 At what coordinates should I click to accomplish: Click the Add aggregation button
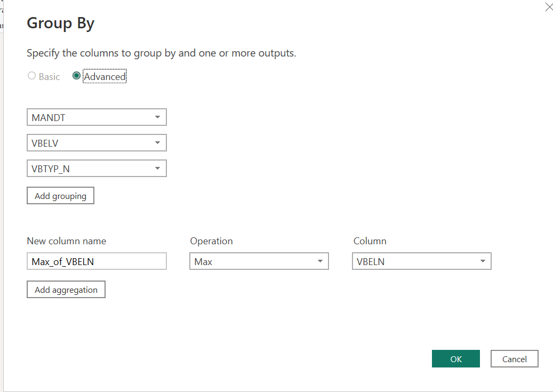[66, 289]
